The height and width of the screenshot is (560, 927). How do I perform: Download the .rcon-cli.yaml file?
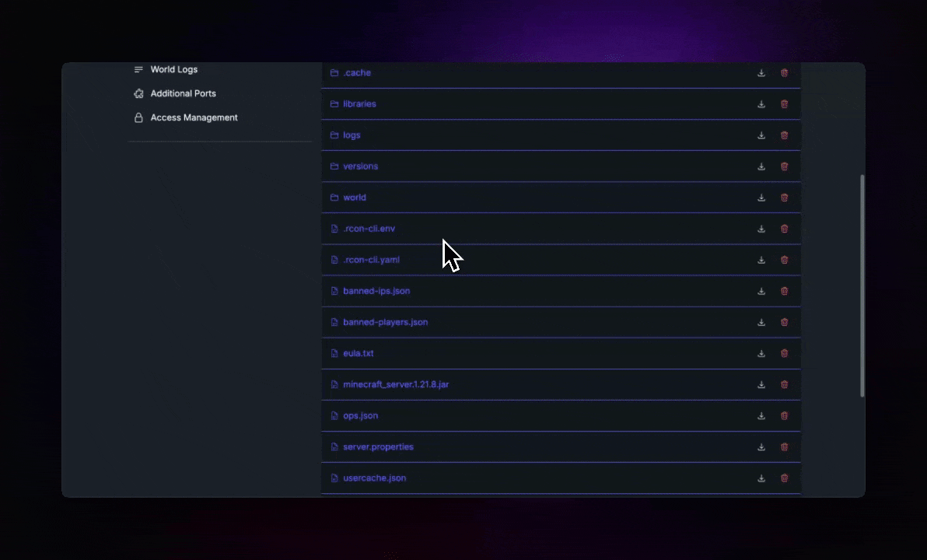tap(761, 260)
